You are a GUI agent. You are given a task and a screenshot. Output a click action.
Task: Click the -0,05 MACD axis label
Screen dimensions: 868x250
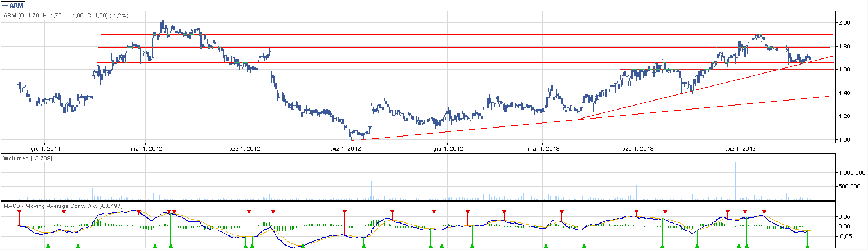[x=846, y=237]
